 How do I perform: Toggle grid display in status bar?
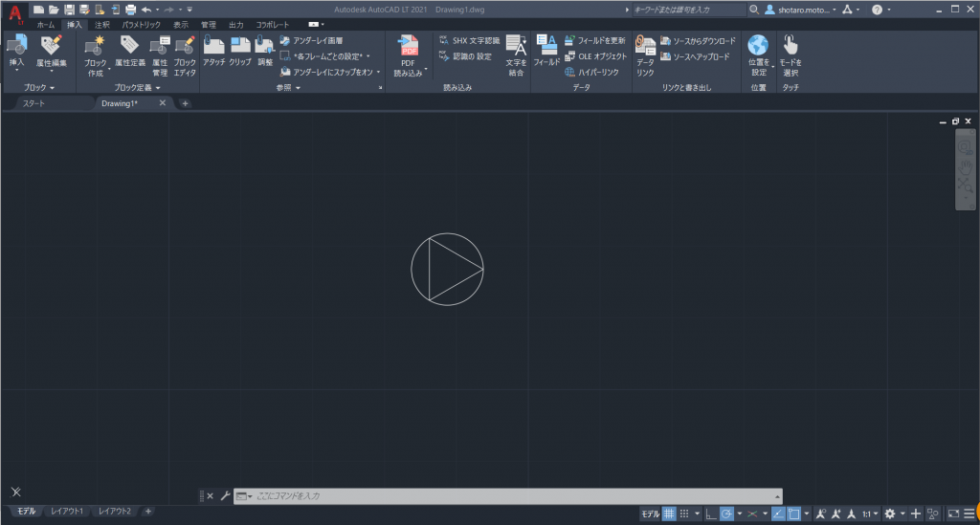pyautogui.click(x=669, y=514)
